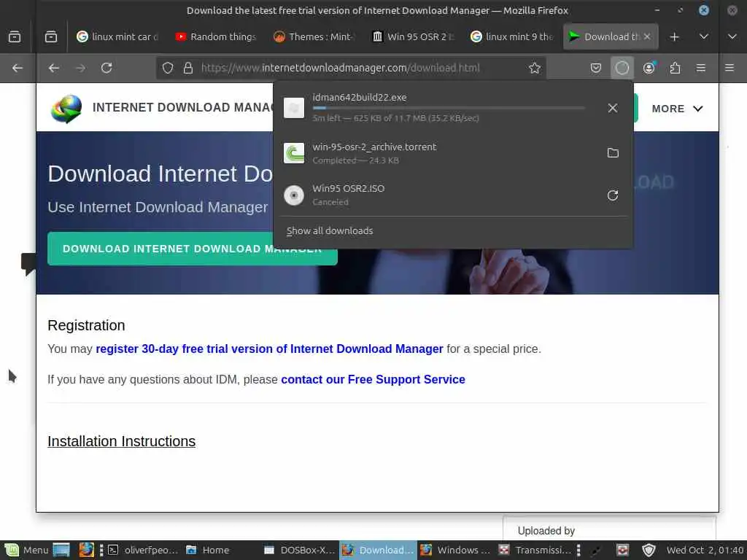This screenshot has height=560, width=747.
Task: Launch Firefox from taskbar launcher
Action: (86, 550)
